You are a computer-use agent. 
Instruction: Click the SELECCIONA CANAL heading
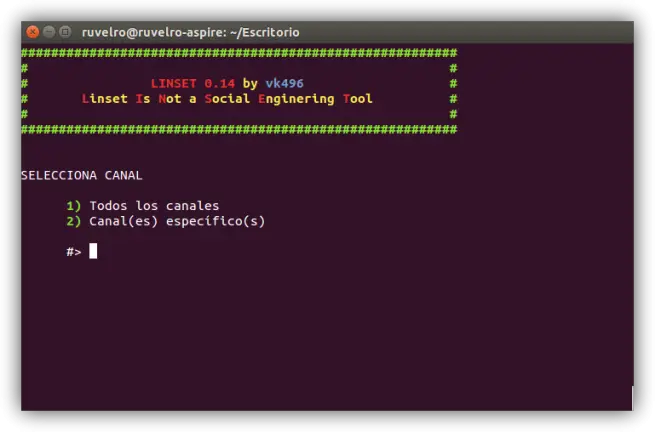pos(82,175)
